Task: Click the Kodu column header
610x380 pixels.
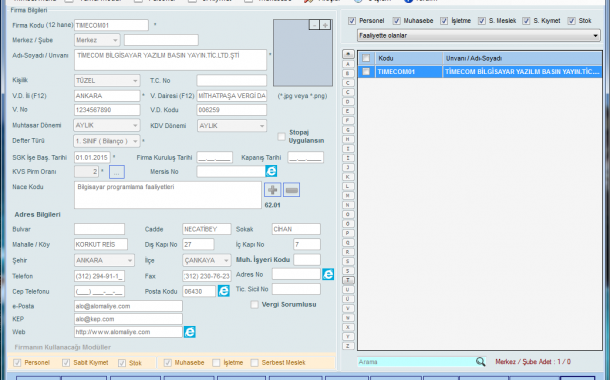Action: [x=409, y=58]
